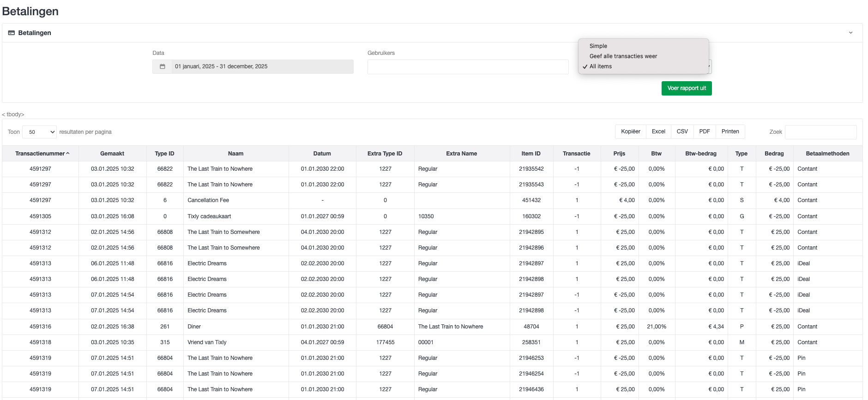Image resolution: width=868 pixels, height=400 pixels.
Task: Sort by the Extra Type ID column header
Action: tap(385, 154)
